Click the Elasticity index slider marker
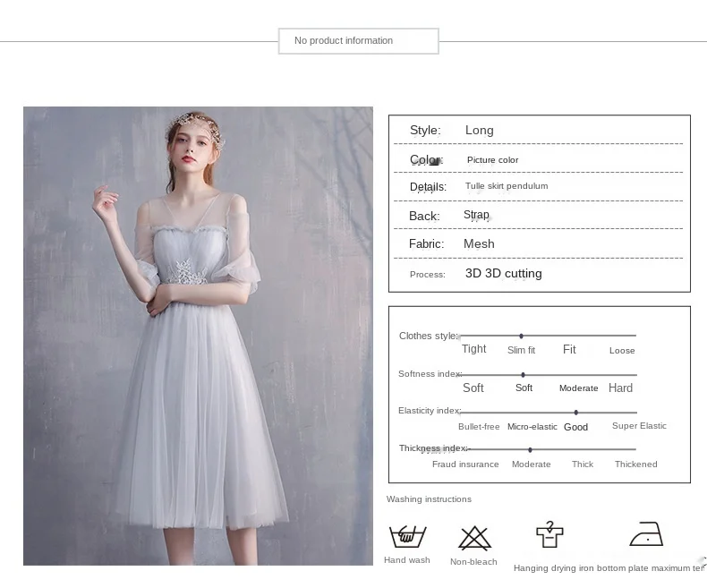 pyautogui.click(x=575, y=413)
